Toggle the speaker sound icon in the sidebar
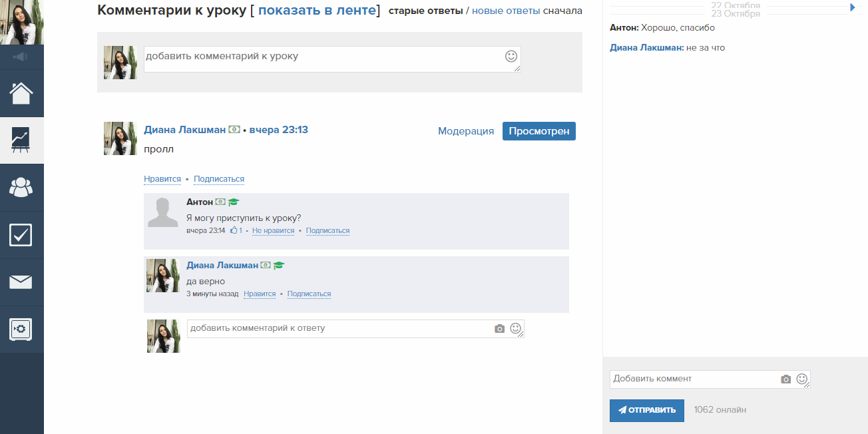This screenshot has width=868, height=434. pyautogui.click(x=21, y=57)
